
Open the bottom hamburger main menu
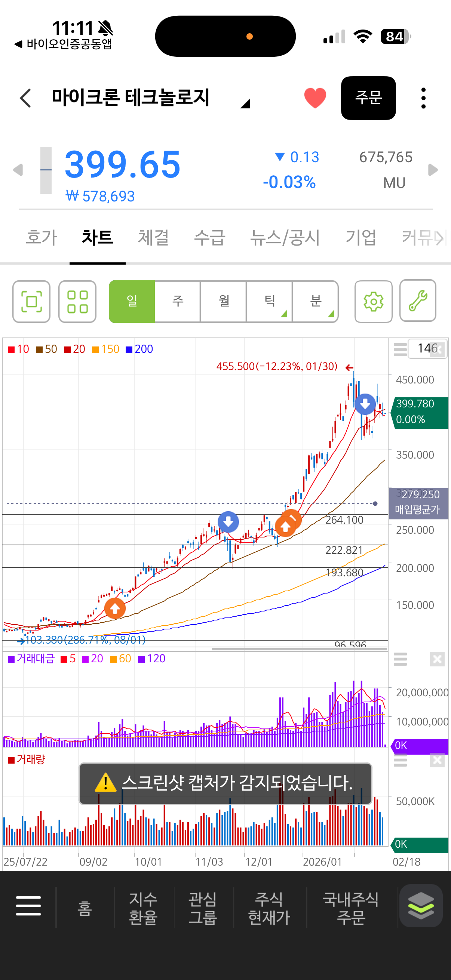28,905
